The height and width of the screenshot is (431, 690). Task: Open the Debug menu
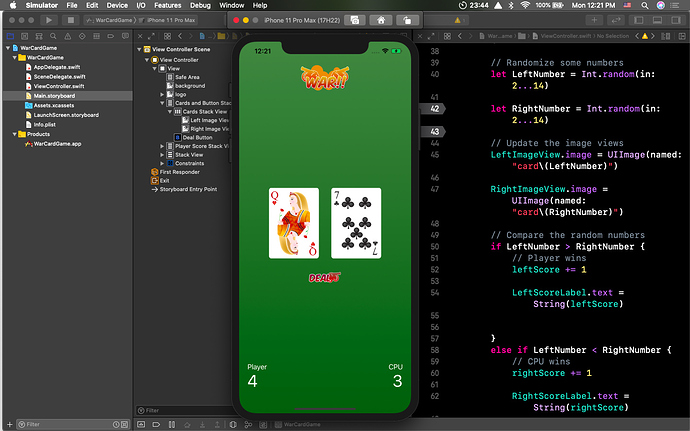coord(200,5)
